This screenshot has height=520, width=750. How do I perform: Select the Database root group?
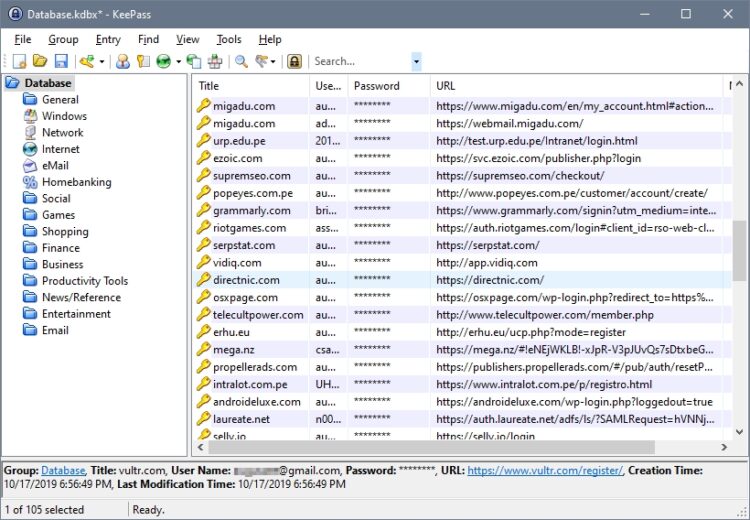point(48,83)
